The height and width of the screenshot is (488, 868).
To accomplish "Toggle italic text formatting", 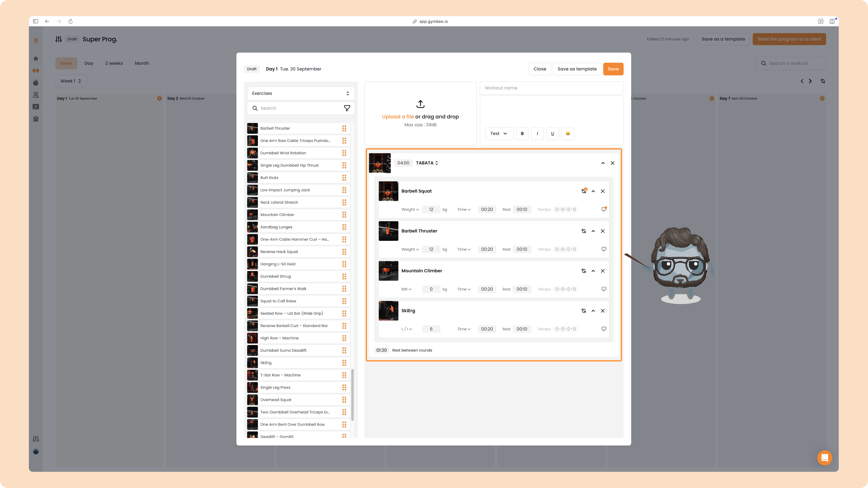I will [x=537, y=133].
